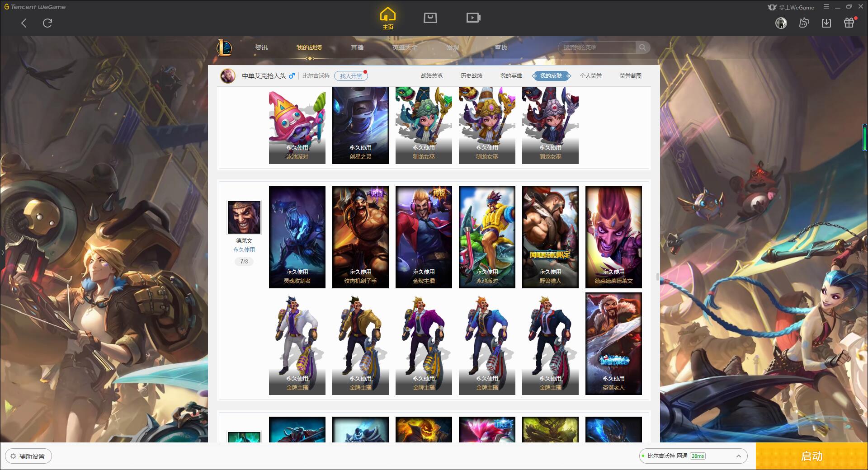Open the purple-suit 金牌主播 chroma thumbnail
Screen dimensions: 868x470
coord(424,343)
